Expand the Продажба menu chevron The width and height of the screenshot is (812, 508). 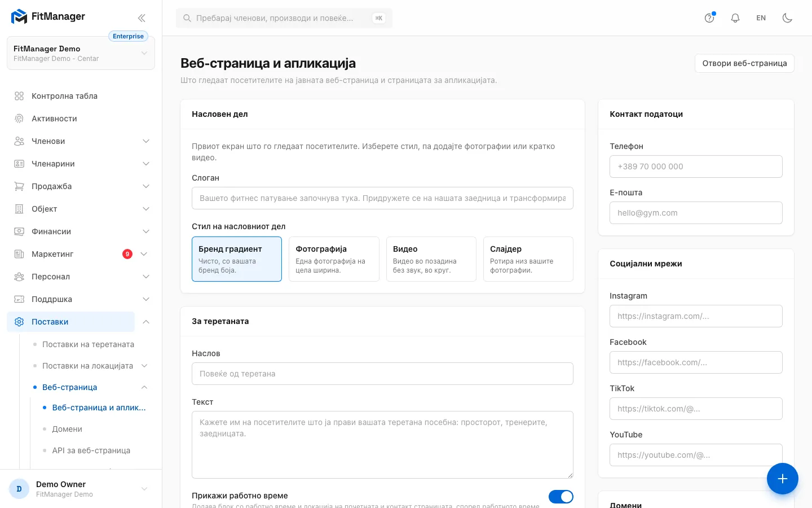(146, 186)
